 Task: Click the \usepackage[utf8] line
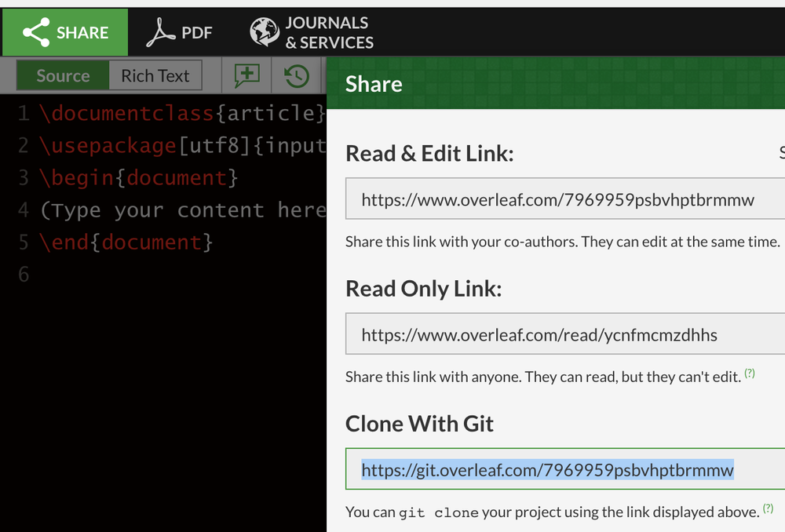pyautogui.click(x=183, y=146)
